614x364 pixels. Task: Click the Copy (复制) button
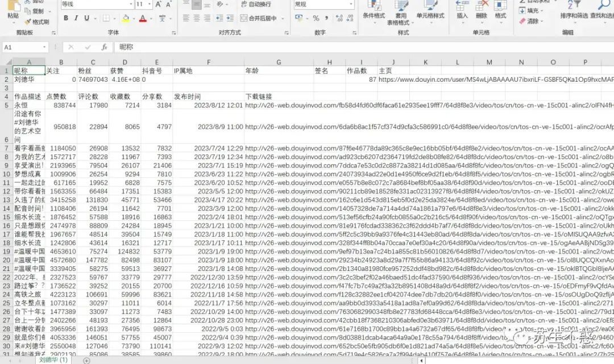pos(34,11)
